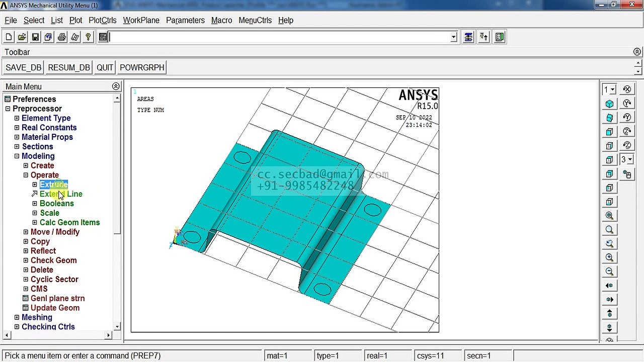644x362 pixels.
Task: Switch to Oblique View
Action: point(610,118)
